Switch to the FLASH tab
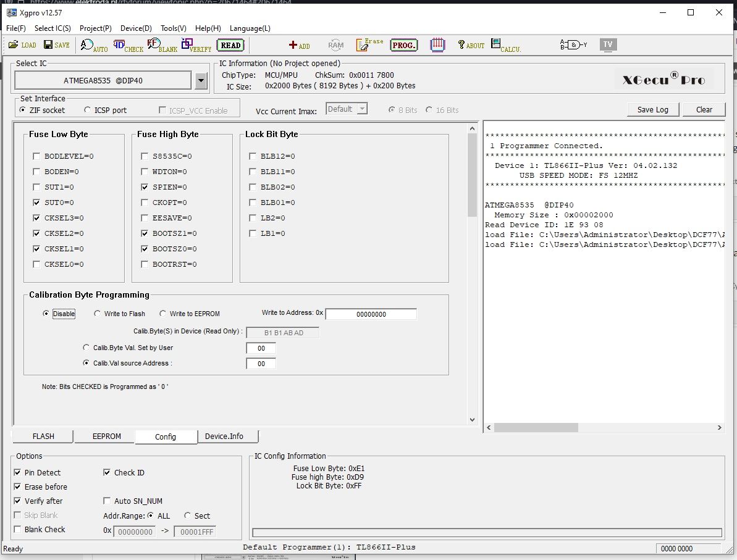Image resolution: width=737 pixels, height=560 pixels. point(43,437)
